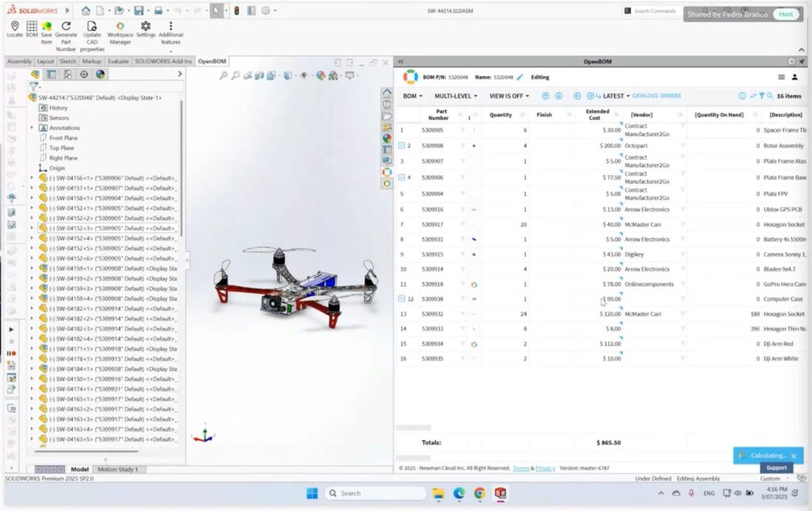This screenshot has width=812, height=511.
Task: Sort by the Quantity column header
Action: 501,114
